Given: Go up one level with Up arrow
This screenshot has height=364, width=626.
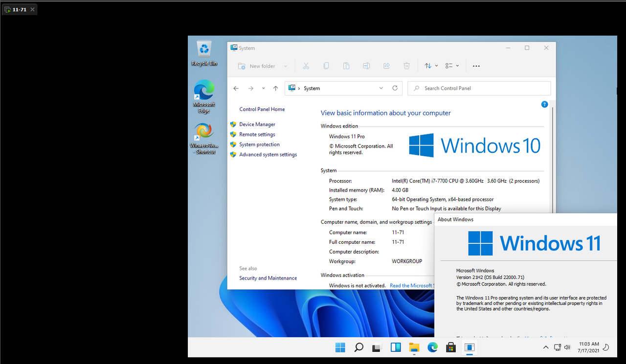Looking at the screenshot, I should point(276,88).
